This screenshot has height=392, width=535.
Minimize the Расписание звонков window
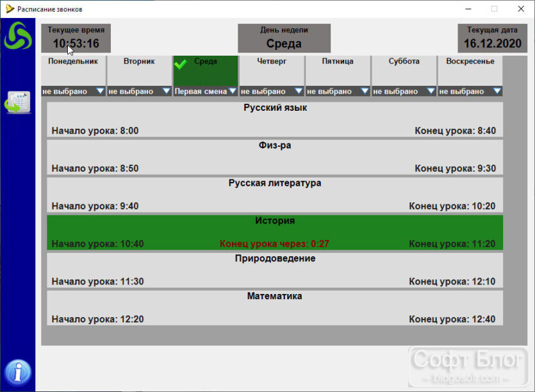[468, 9]
